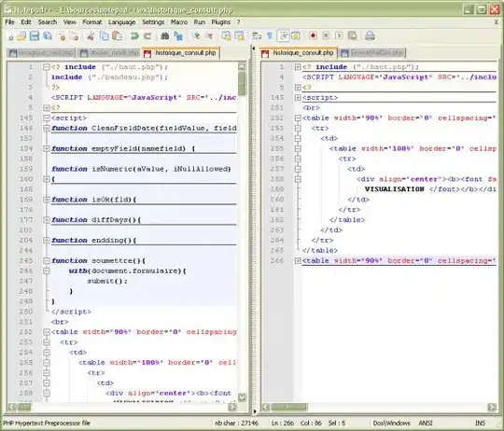Screen dimensions: 504x431
Task: Toggle the indent guide toolbar button
Action: click(x=283, y=36)
